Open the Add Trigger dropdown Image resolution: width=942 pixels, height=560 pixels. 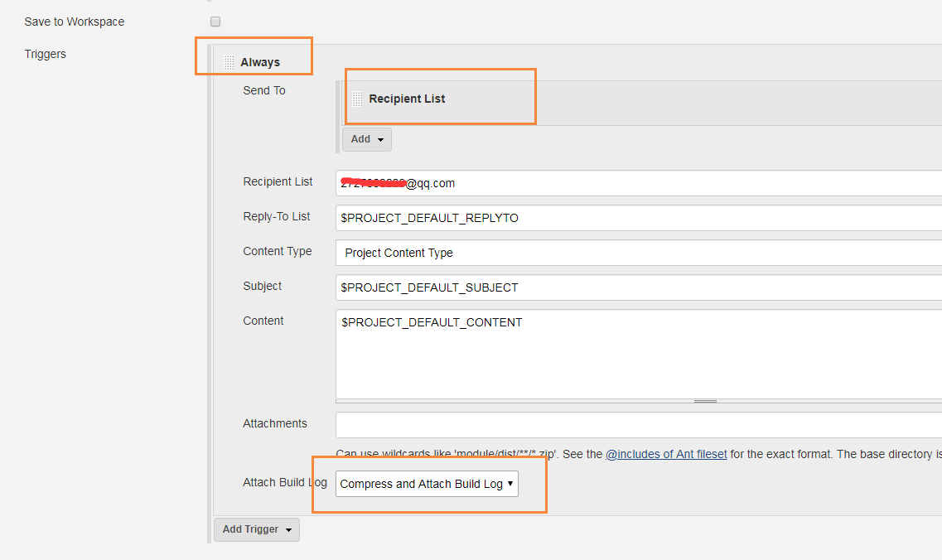[x=257, y=529]
